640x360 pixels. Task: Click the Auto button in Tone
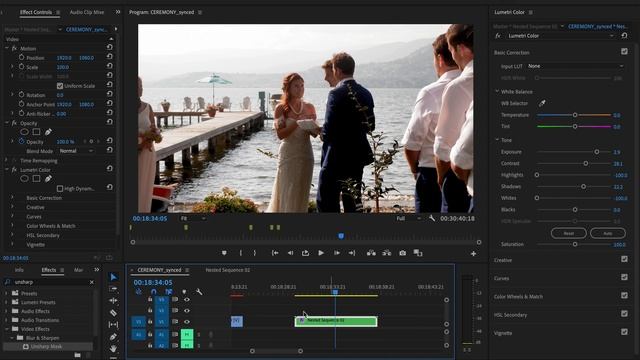[608, 233]
